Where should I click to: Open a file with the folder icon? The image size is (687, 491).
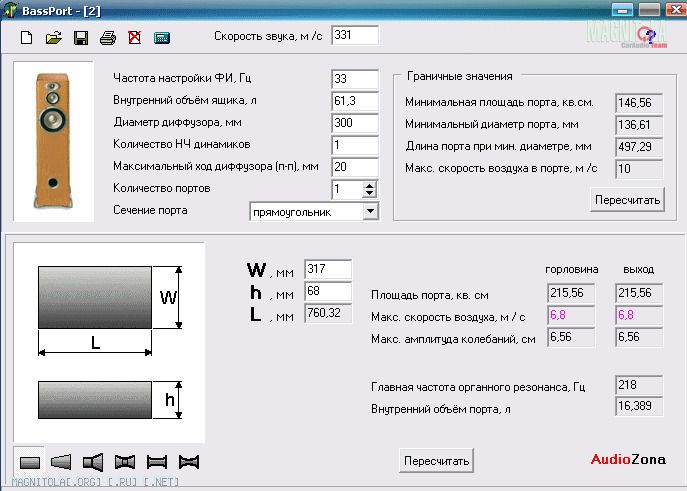click(54, 38)
